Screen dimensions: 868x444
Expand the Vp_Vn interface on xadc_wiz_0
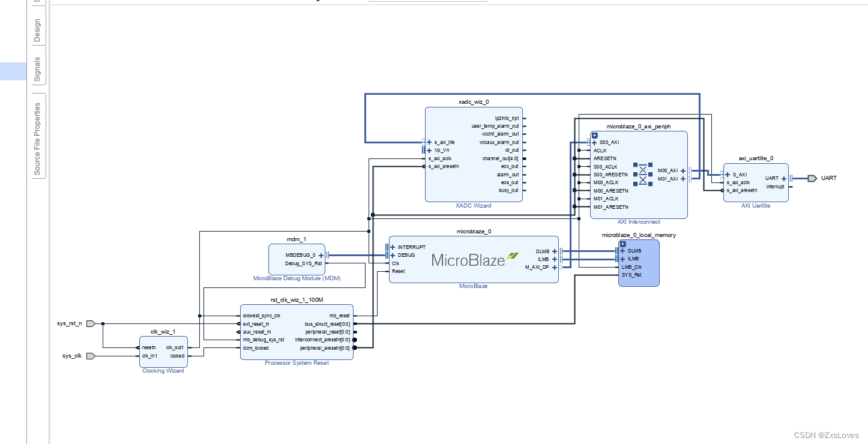tap(429, 150)
